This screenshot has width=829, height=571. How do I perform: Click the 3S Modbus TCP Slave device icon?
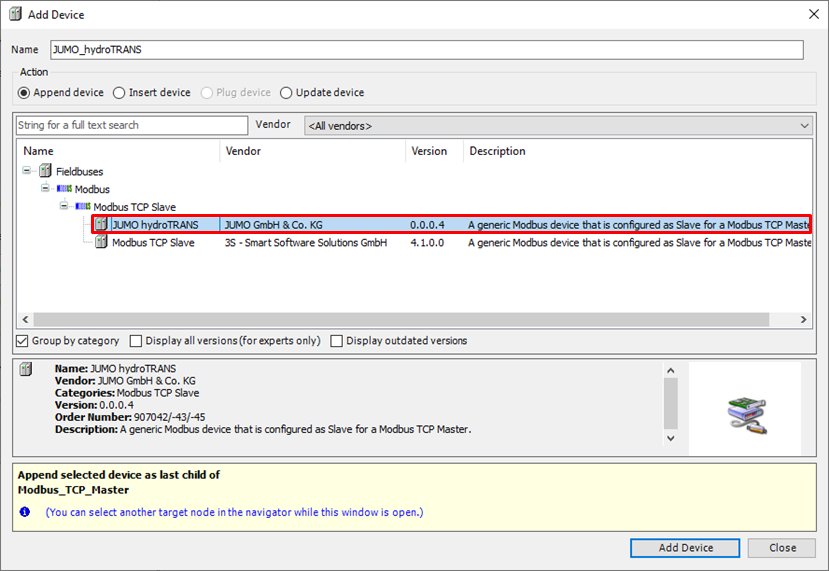[x=101, y=242]
